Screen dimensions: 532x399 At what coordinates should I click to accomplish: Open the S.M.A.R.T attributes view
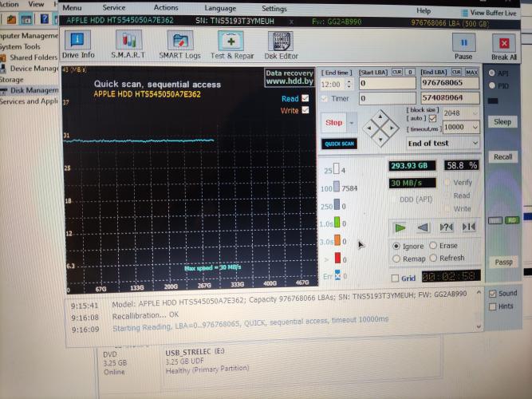coord(128,45)
